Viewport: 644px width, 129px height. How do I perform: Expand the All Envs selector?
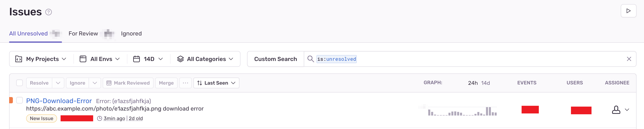click(x=100, y=59)
